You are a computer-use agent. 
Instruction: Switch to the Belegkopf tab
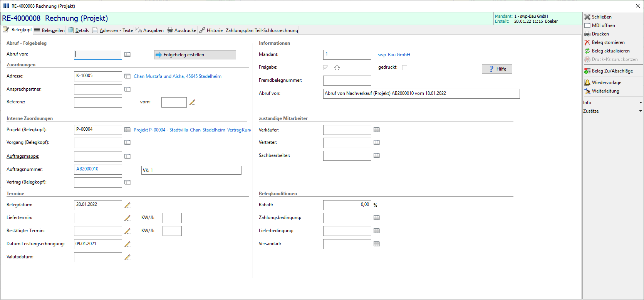pyautogui.click(x=17, y=30)
